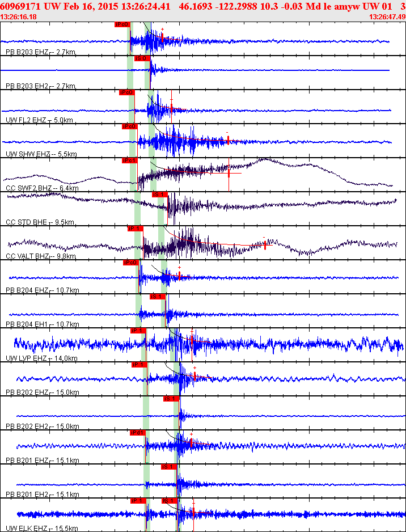The image size is (406, 532).
Task: Select the 'PB B202 EHZ -- 15.0km' label
Action: (43, 392)
